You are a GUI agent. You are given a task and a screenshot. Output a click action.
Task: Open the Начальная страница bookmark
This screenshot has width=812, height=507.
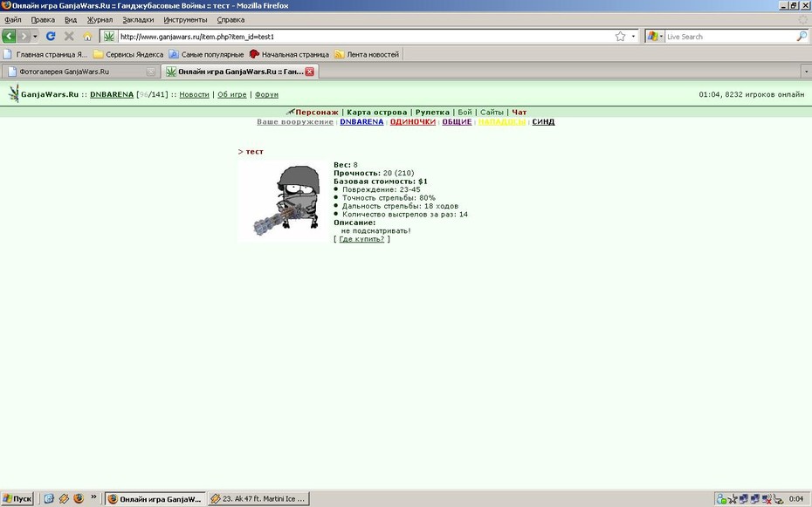tap(289, 54)
